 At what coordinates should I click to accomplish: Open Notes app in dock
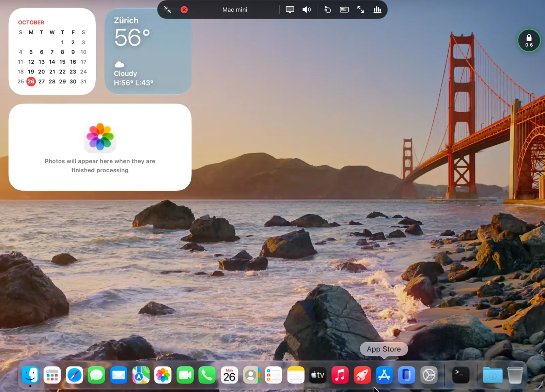296,375
